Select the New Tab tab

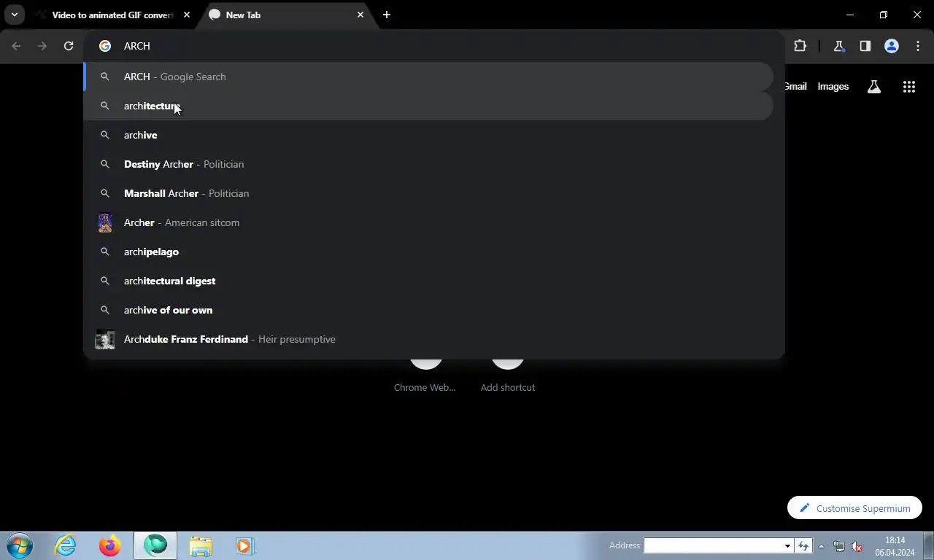click(x=285, y=15)
